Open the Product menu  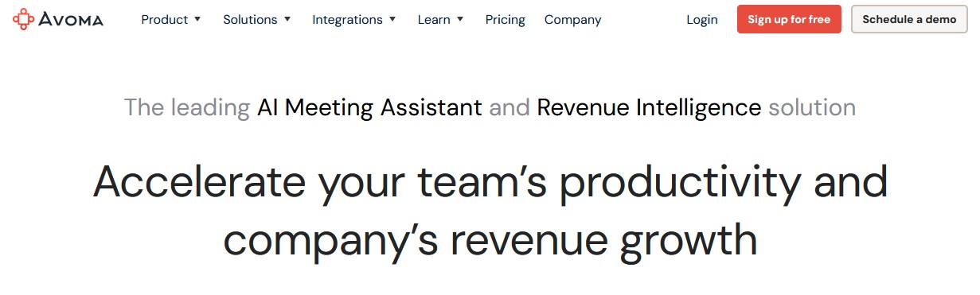pyautogui.click(x=165, y=20)
